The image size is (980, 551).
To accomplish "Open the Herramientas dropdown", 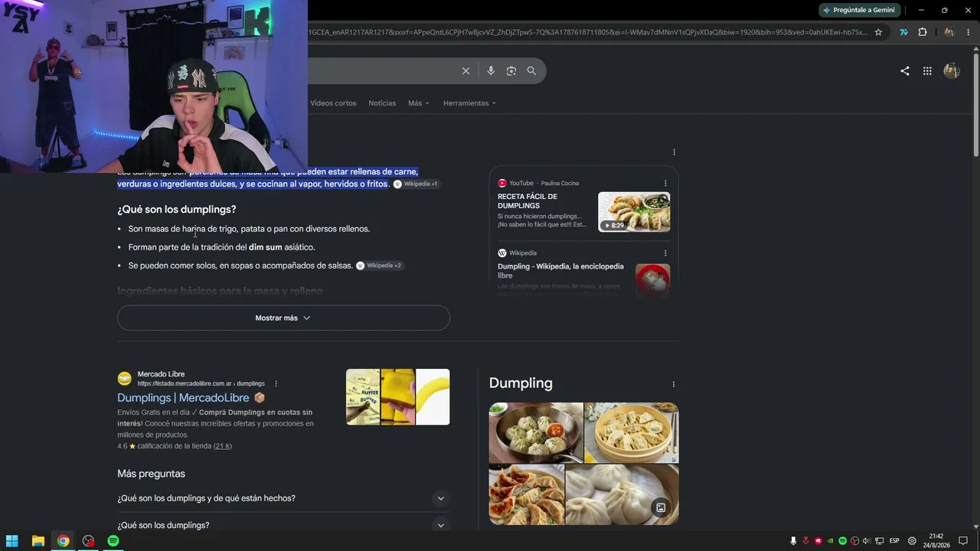I will [469, 103].
